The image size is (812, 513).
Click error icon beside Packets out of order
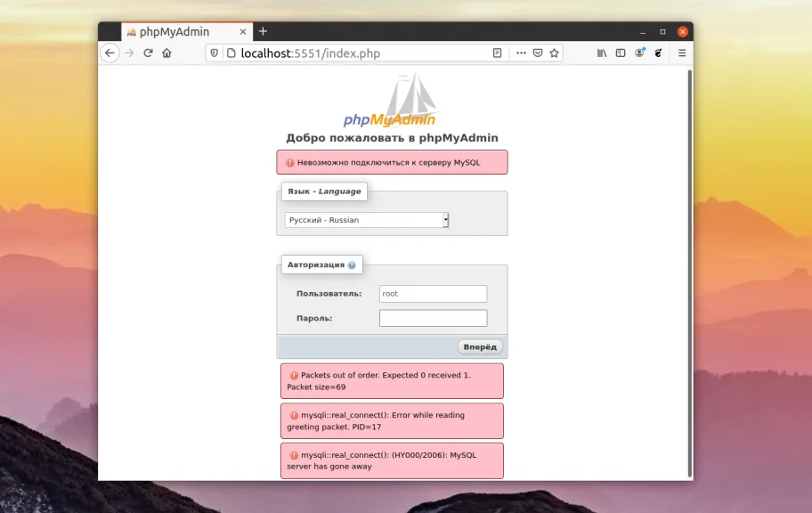pos(294,375)
